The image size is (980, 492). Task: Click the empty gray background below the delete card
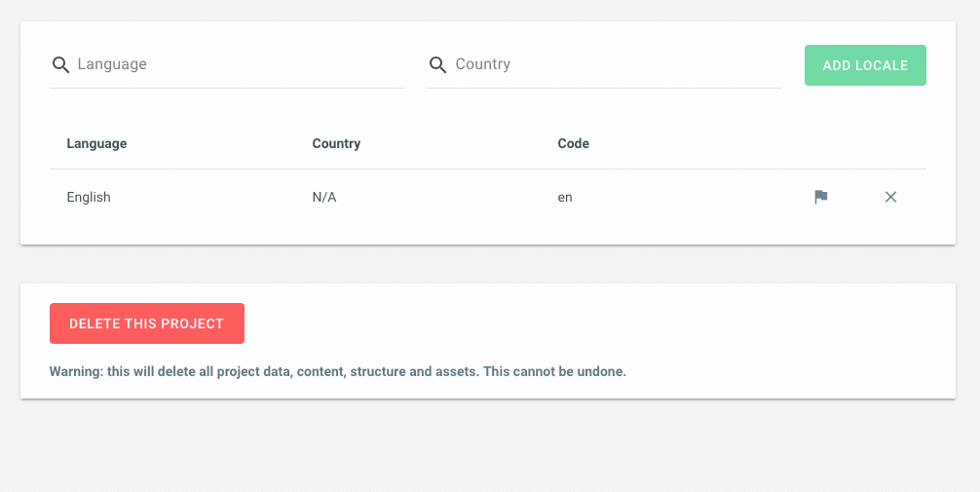tap(487, 448)
